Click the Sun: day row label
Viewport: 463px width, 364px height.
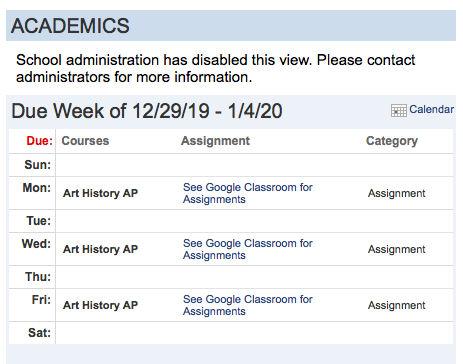[x=38, y=165]
